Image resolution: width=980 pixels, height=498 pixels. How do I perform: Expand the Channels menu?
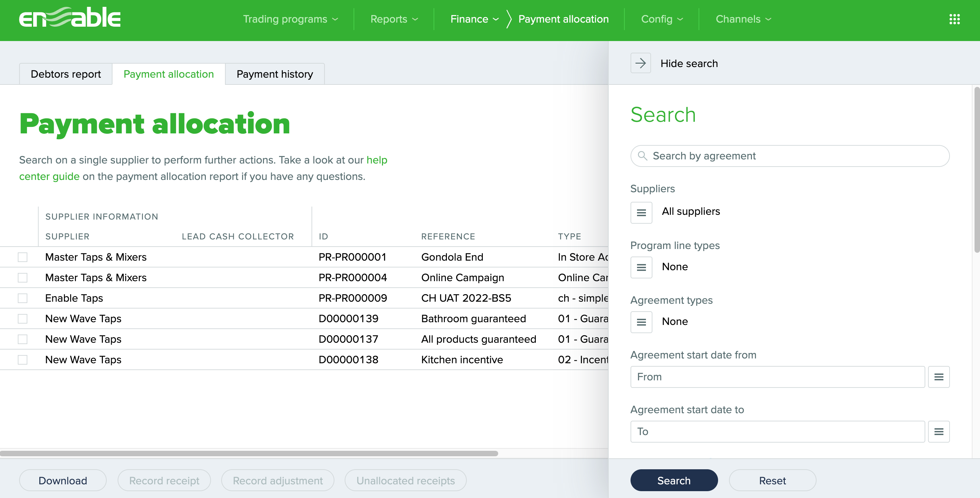743,19
